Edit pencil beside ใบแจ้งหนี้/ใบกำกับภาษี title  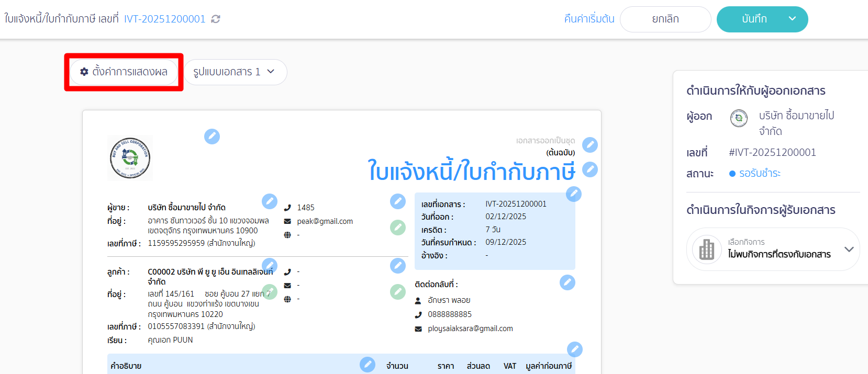click(590, 169)
